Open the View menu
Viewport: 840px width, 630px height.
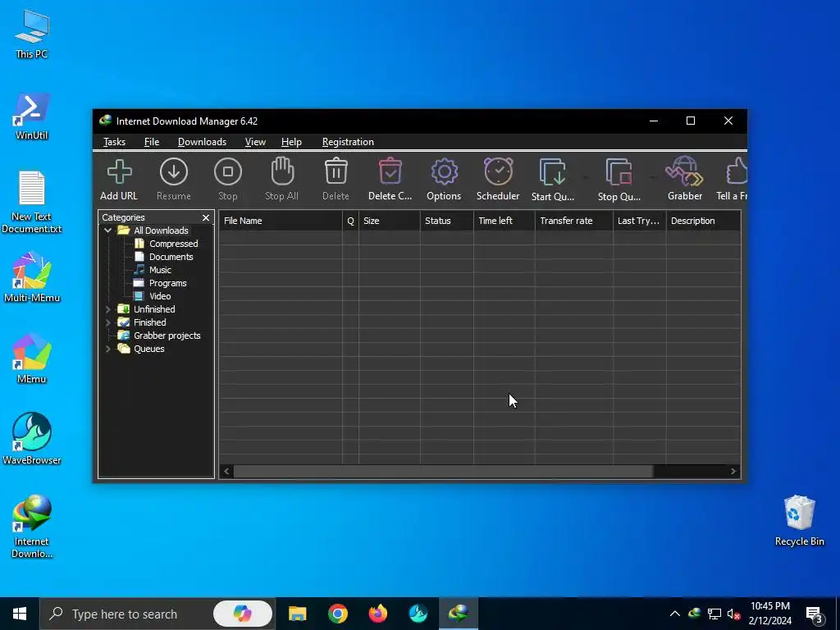pos(255,142)
